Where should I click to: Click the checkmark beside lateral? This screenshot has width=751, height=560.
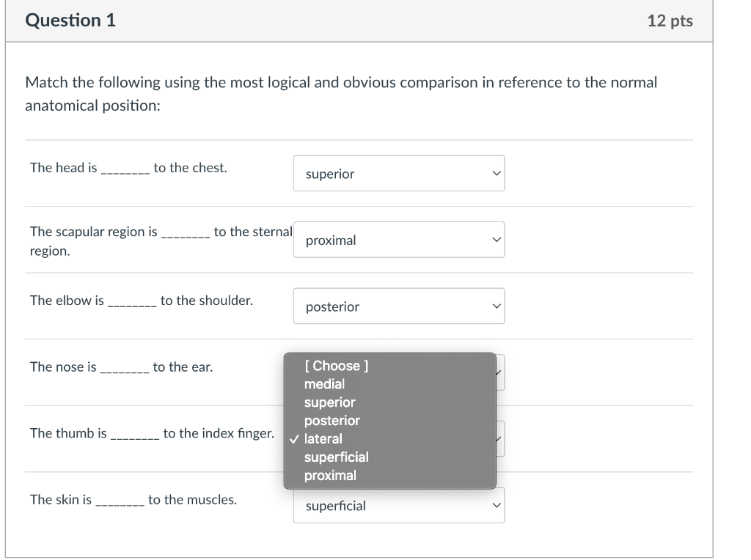click(295, 438)
